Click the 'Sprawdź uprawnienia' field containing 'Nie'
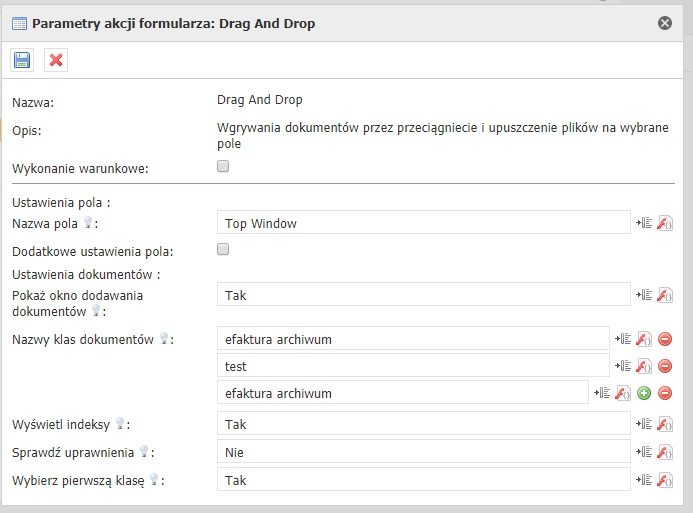693x513 pixels. coord(423,452)
